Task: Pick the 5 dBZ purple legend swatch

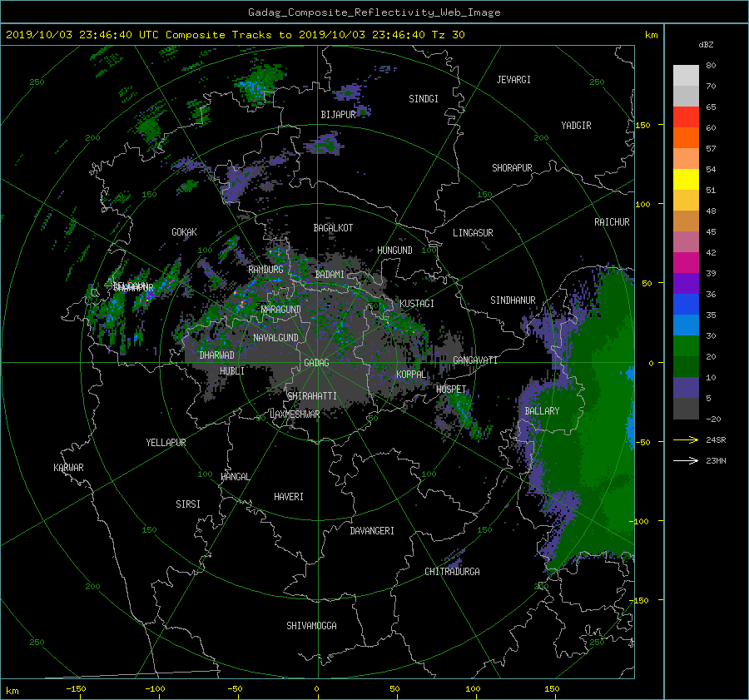Action: tap(686, 387)
